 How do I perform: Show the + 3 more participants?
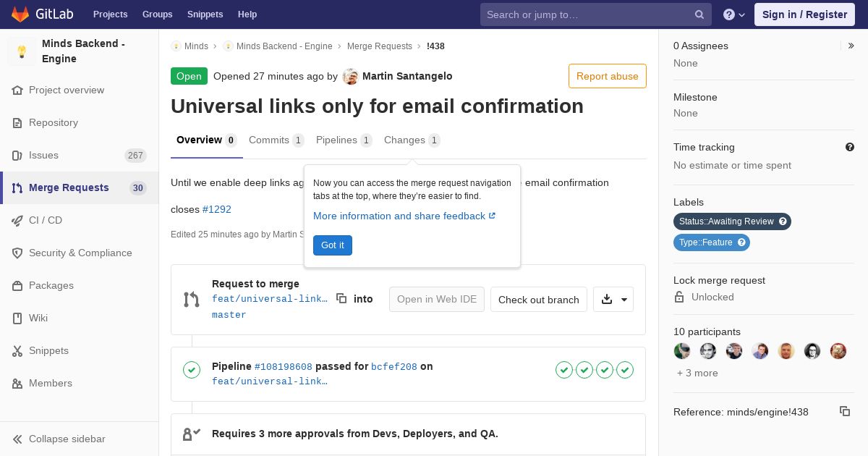pyautogui.click(x=697, y=373)
